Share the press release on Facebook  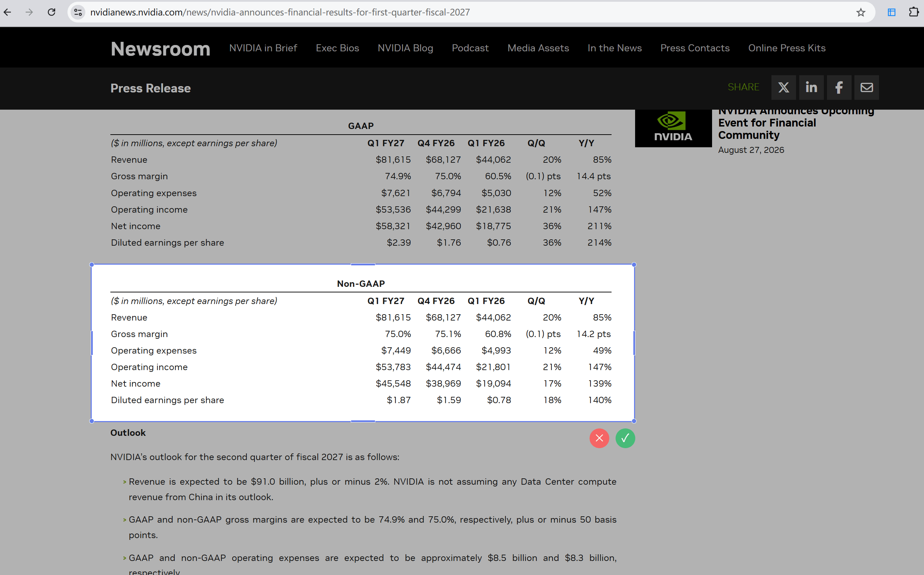(839, 88)
